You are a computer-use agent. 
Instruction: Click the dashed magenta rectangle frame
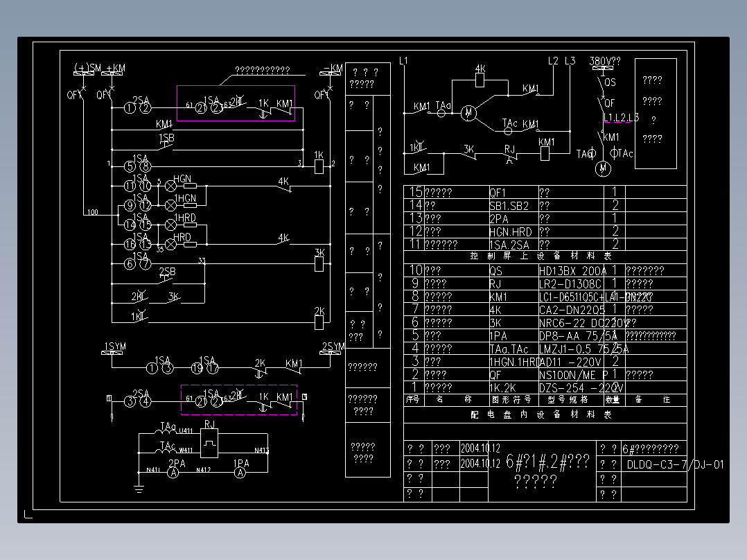pyautogui.click(x=238, y=400)
